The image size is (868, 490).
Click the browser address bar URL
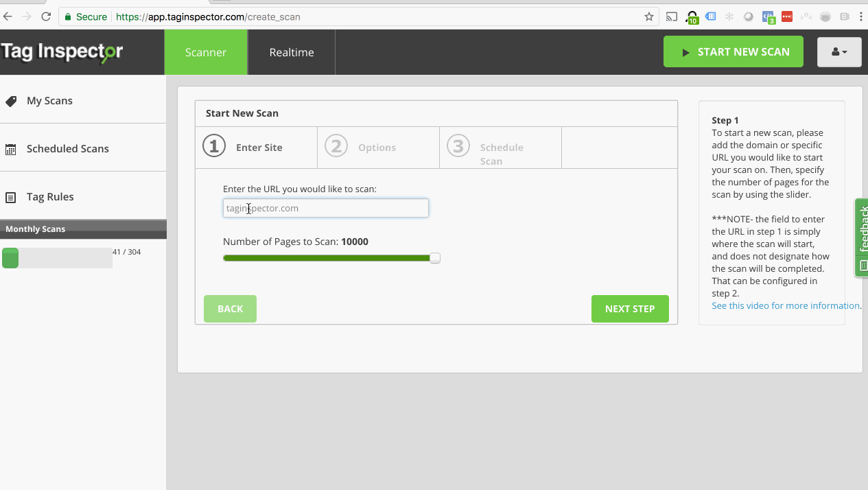209,16
